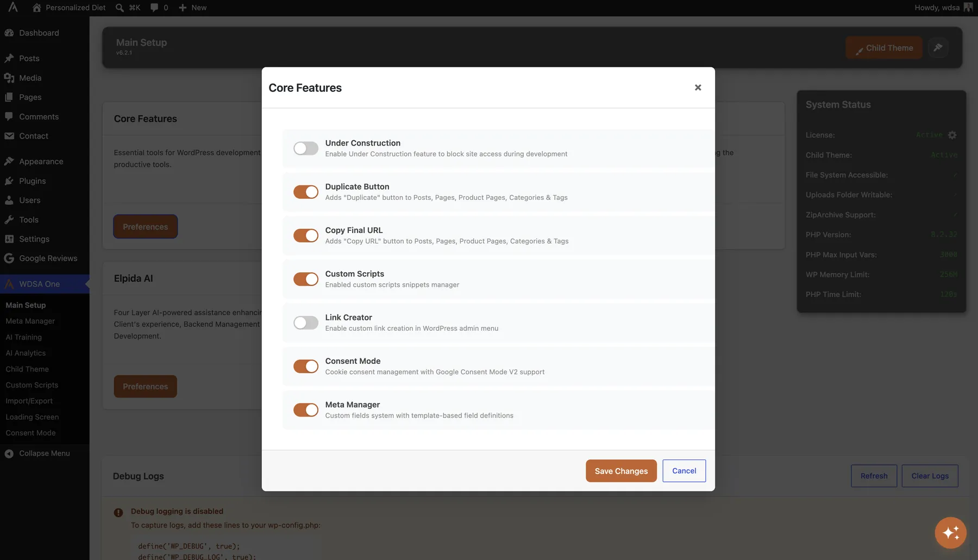Open Preferences under Elpida AI card
This screenshot has width=978, height=560.
[x=145, y=386]
